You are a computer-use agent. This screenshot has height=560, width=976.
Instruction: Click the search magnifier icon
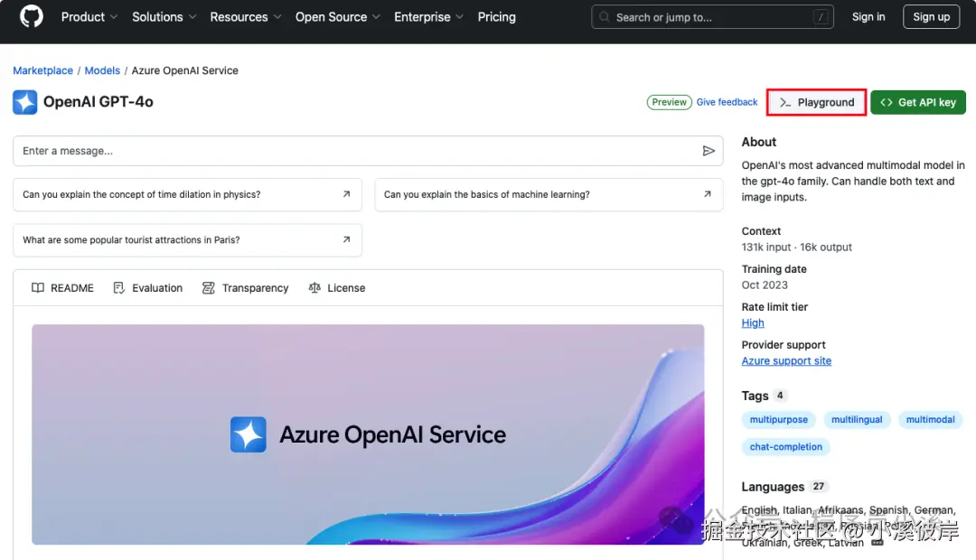click(x=605, y=17)
